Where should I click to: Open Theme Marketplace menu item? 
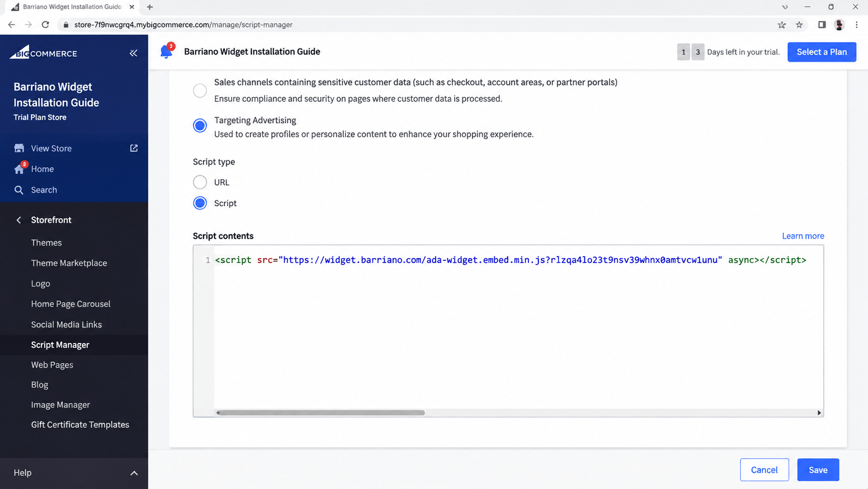pos(69,263)
